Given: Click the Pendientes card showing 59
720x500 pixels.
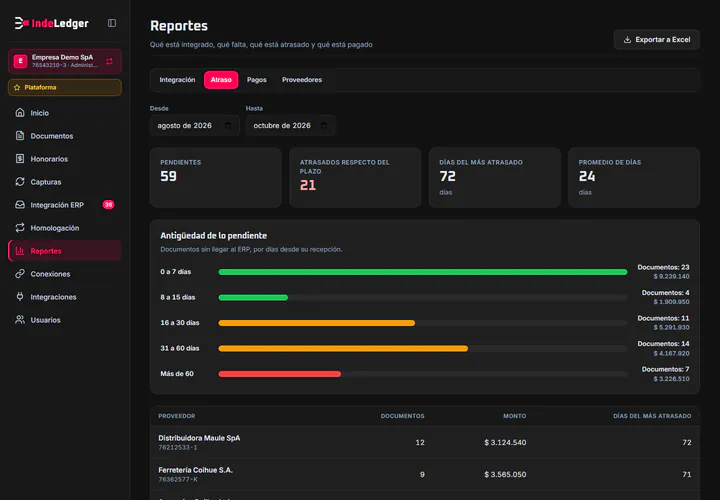Looking at the screenshot, I should coord(216,177).
